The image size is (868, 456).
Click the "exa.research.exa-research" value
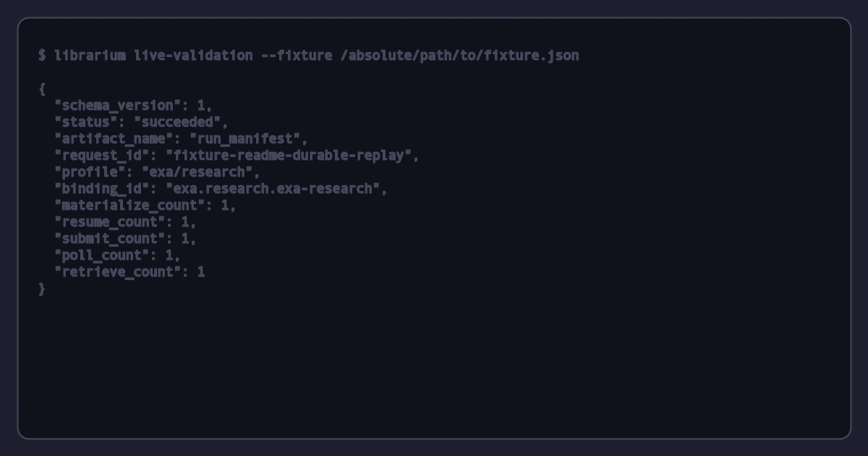[273, 189]
